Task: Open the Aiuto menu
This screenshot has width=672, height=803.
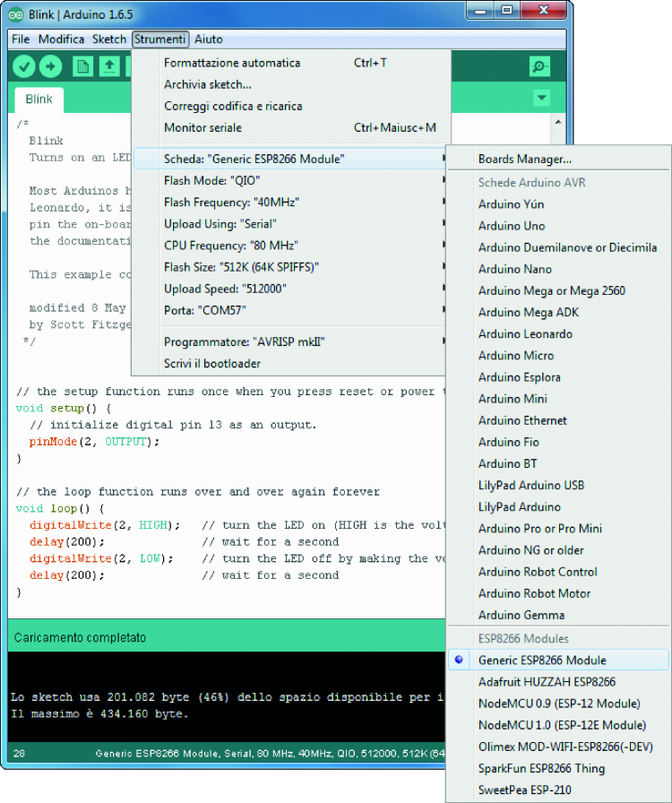Action: click(x=209, y=39)
